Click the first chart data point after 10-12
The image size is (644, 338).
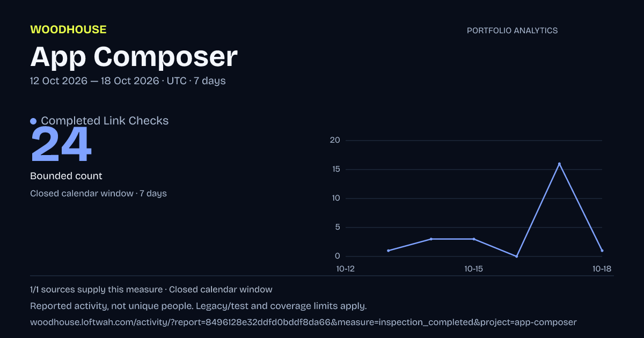click(388, 251)
